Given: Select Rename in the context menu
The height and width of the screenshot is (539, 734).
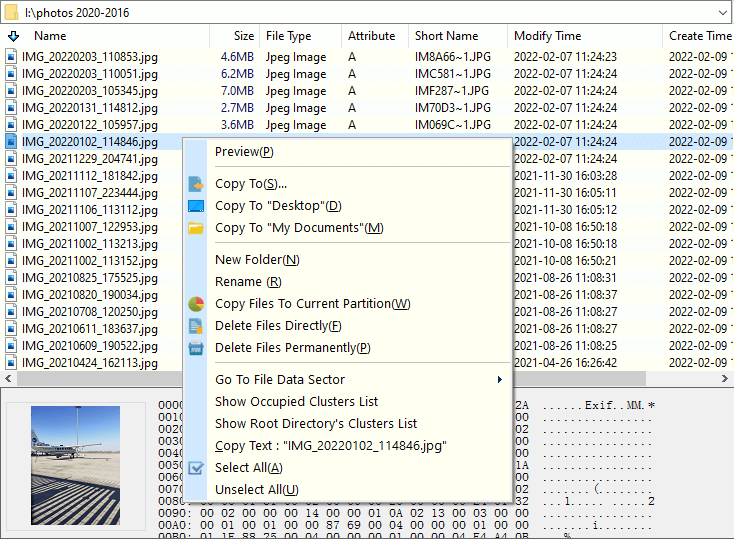Looking at the screenshot, I should coord(247,282).
